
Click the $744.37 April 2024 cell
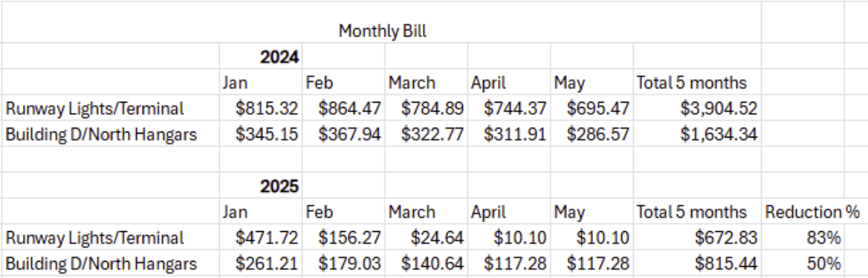[x=509, y=109]
